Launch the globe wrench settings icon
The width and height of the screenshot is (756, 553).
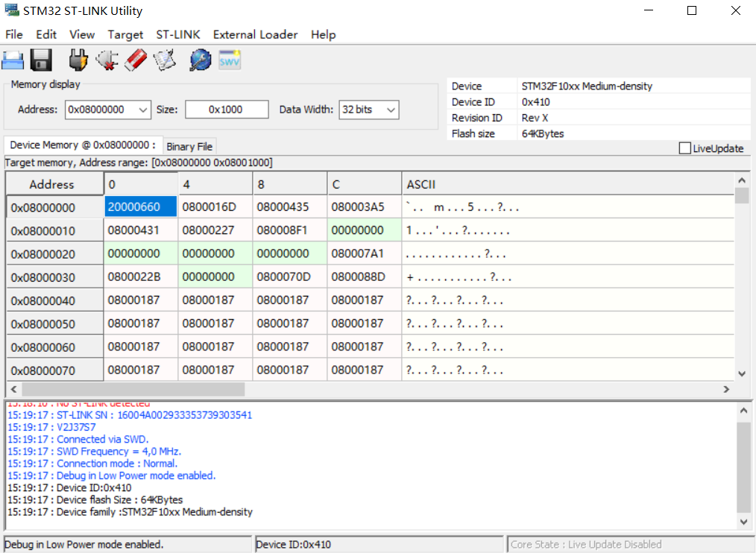[201, 60]
